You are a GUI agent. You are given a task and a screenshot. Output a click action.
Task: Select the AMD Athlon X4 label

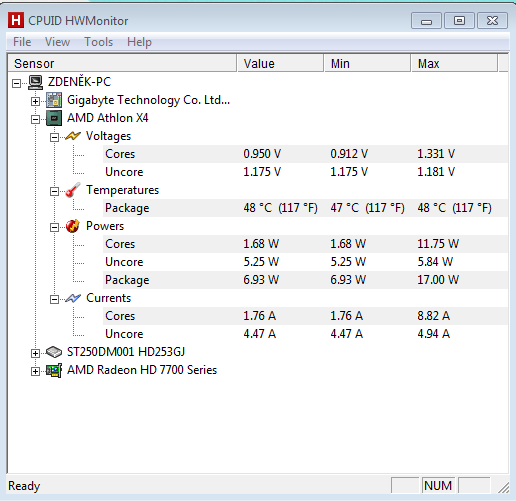click(x=107, y=118)
